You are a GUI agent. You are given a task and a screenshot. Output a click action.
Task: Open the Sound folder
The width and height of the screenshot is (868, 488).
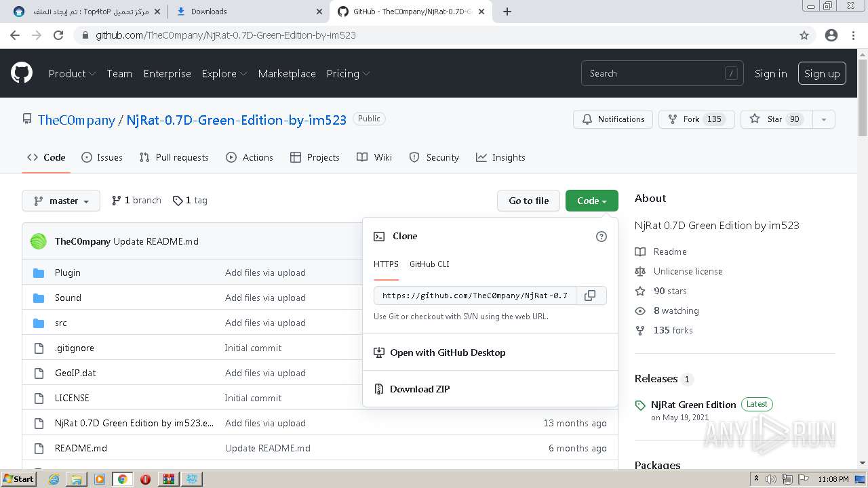[x=68, y=298]
